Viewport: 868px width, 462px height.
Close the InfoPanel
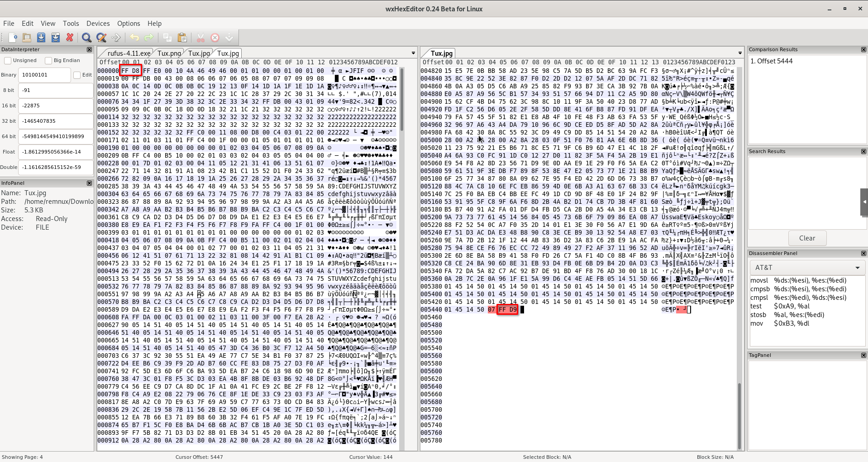point(89,183)
